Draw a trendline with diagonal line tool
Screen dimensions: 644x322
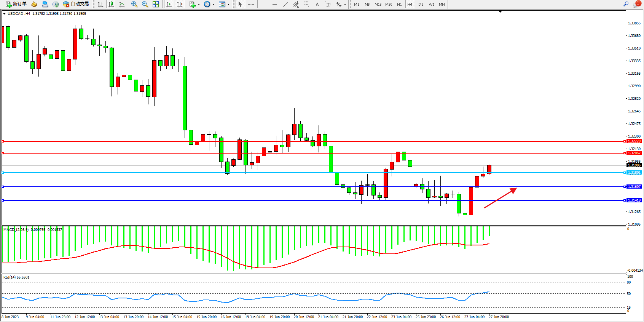coord(285,4)
